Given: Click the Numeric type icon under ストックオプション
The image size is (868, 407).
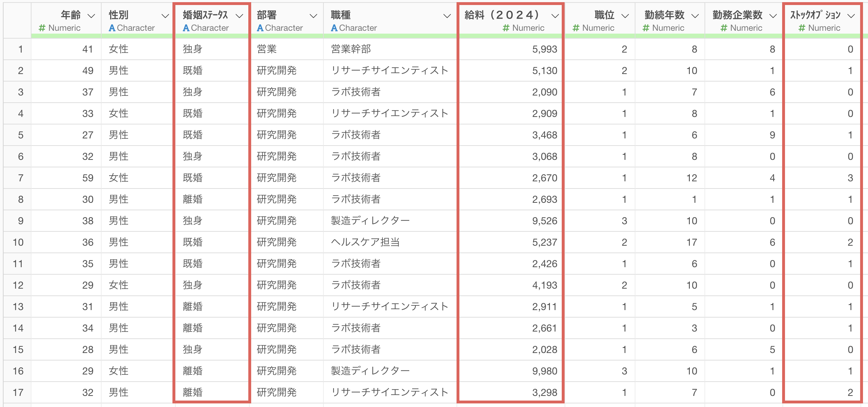Looking at the screenshot, I should tap(802, 28).
